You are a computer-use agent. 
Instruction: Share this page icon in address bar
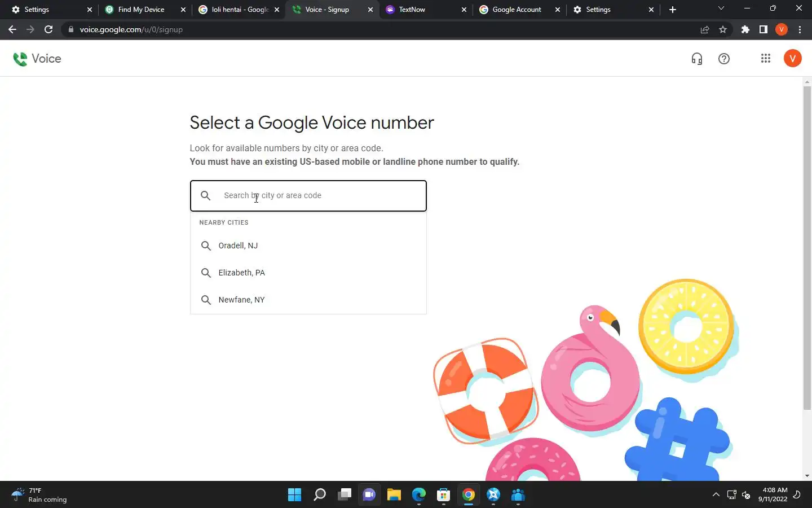click(x=705, y=29)
